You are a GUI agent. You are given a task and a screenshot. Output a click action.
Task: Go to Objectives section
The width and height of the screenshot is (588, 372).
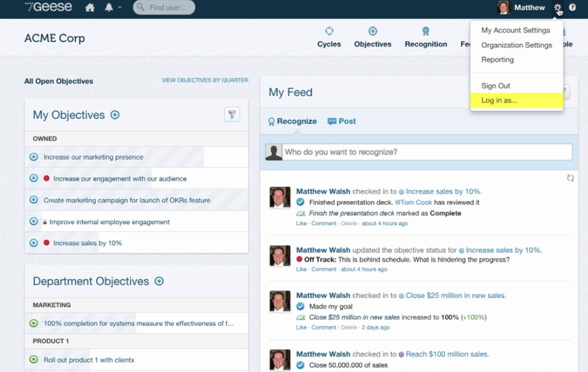click(x=373, y=37)
